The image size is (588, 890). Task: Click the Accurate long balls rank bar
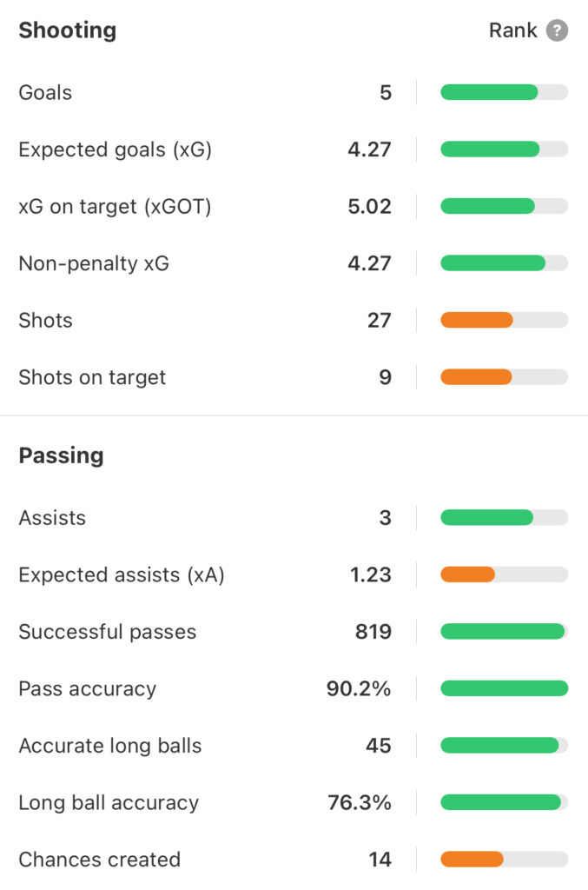pos(504,745)
